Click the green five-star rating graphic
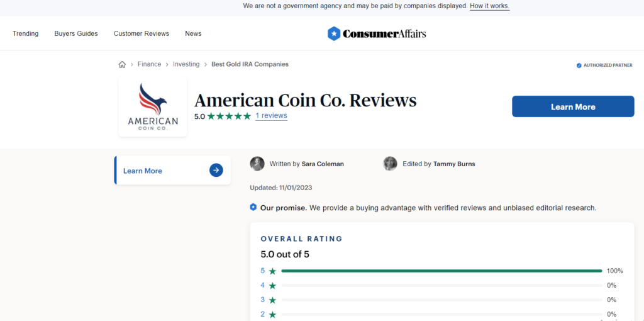Viewport: 644px width, 321px height. (229, 116)
